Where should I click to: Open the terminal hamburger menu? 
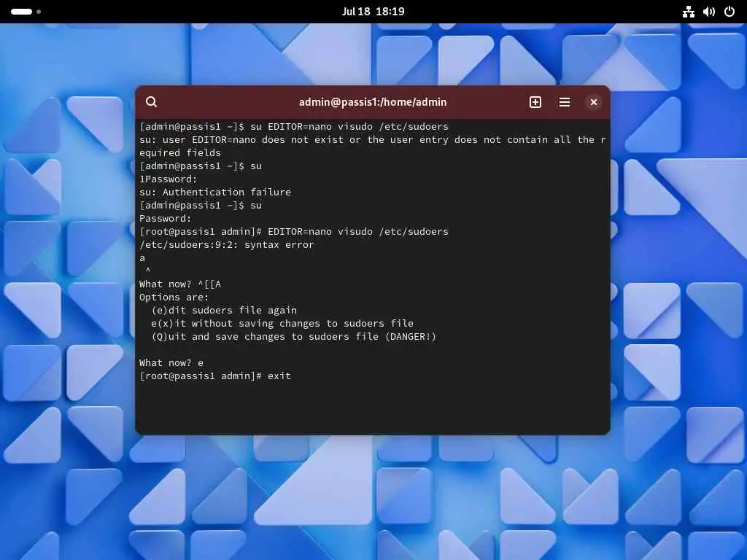(565, 102)
